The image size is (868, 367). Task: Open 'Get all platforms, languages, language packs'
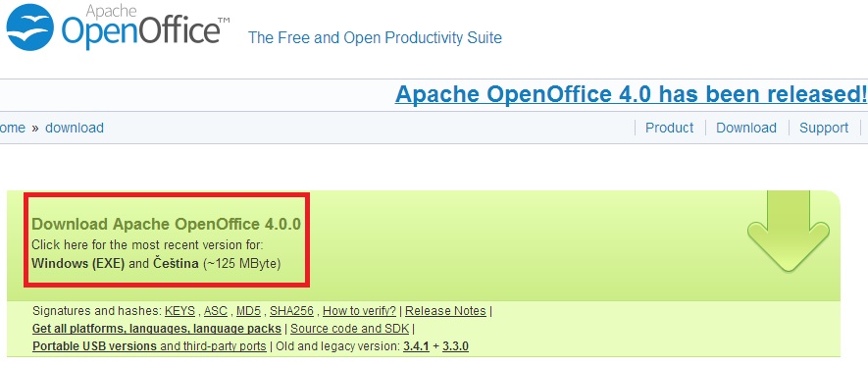[x=157, y=329]
